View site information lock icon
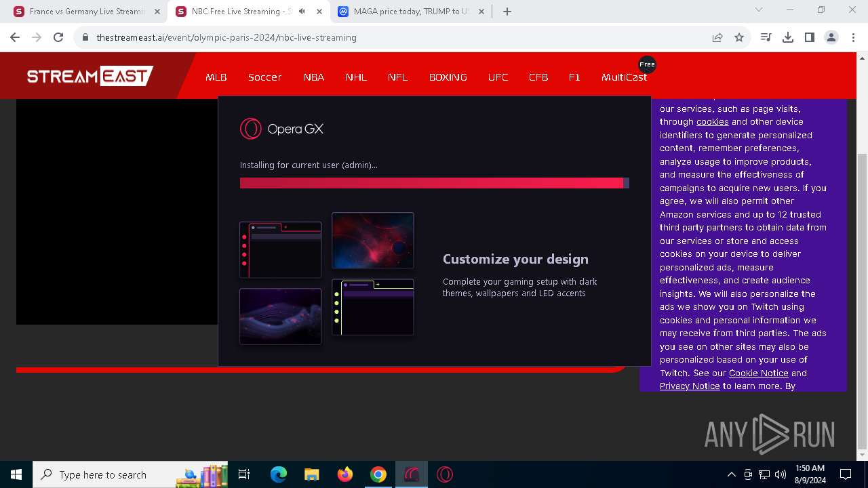Screen dimensions: 868x488 tap(85, 37)
